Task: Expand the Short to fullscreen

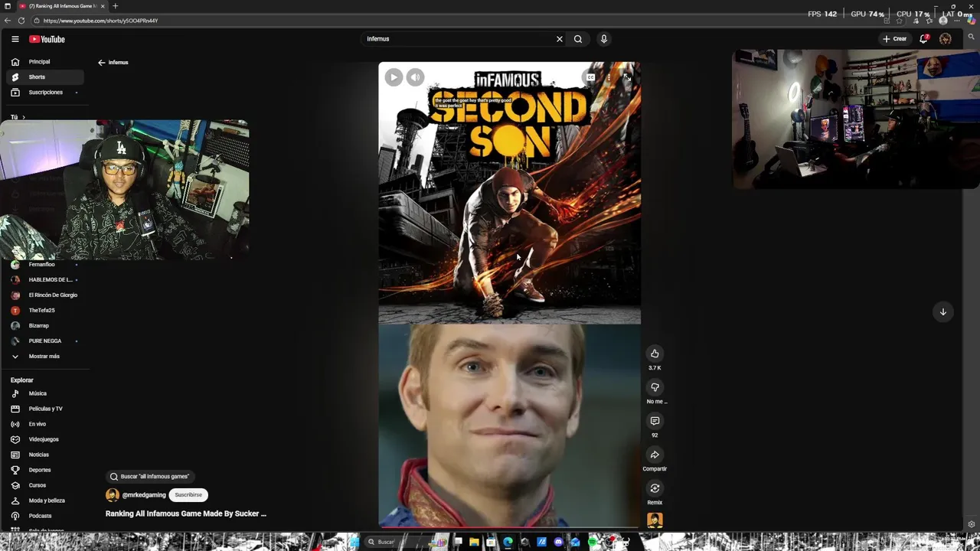Action: point(626,77)
